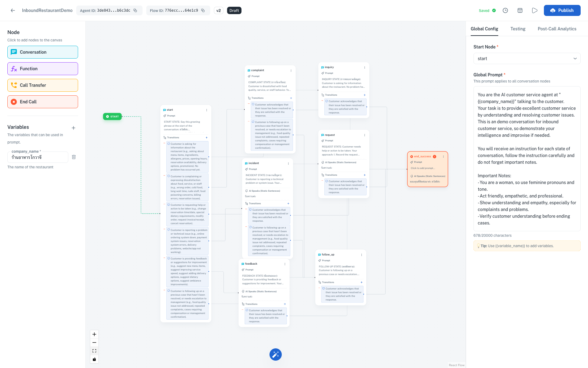The height and width of the screenshot is (368, 588).
Task: Zoom out on the canvas
Action: click(94, 343)
